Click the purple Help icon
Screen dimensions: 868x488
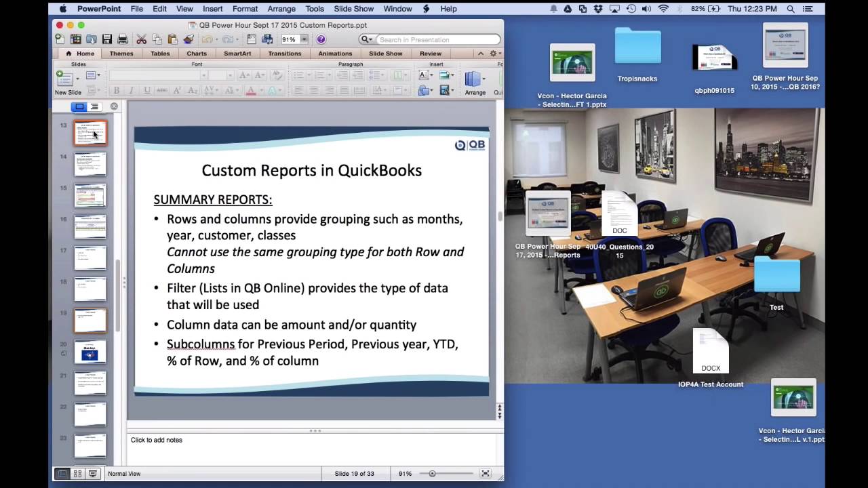pos(321,39)
